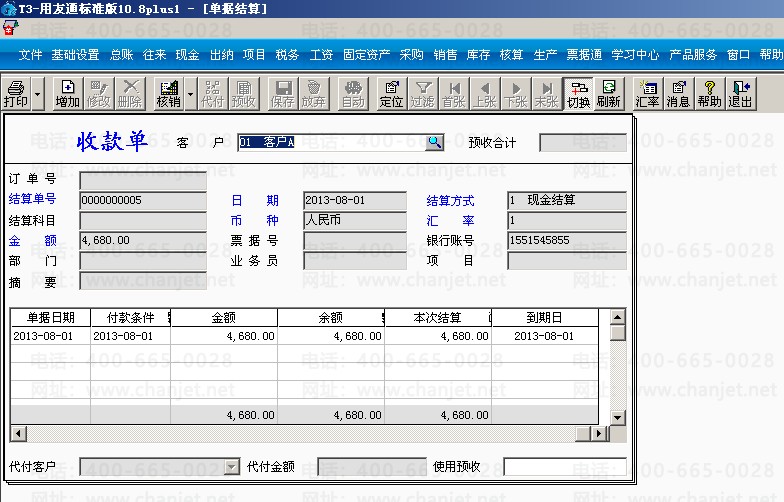Click the 币种 field 人民币

(x=354, y=220)
